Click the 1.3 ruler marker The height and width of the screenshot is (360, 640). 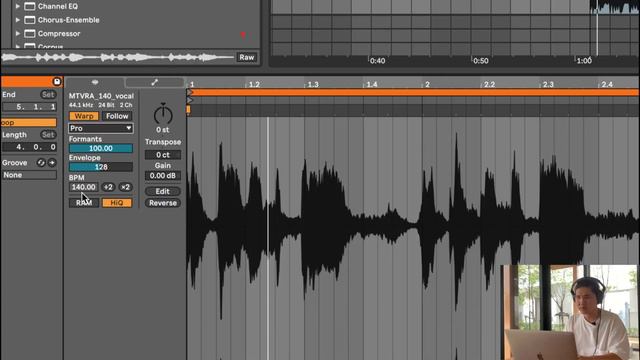(x=313, y=84)
